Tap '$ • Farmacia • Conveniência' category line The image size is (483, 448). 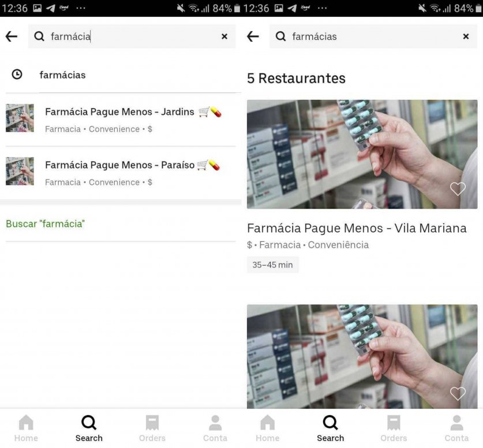coord(308,245)
